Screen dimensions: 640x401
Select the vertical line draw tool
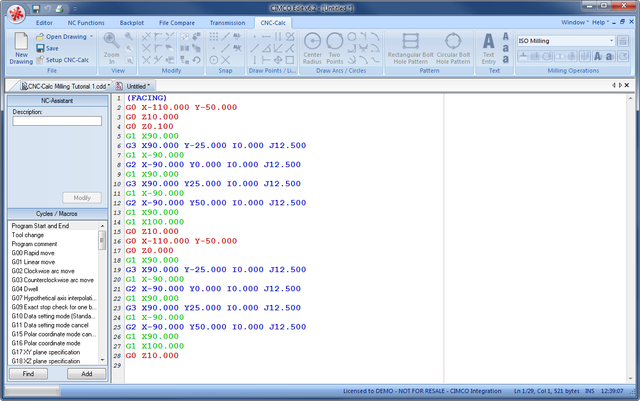254,60
